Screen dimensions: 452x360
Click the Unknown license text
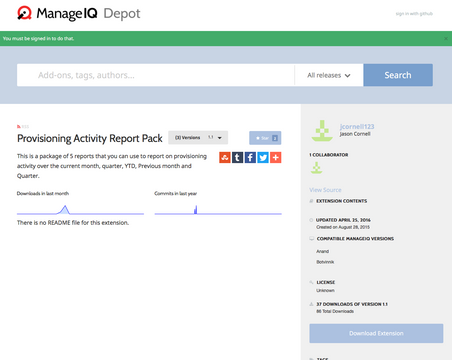[x=325, y=290]
